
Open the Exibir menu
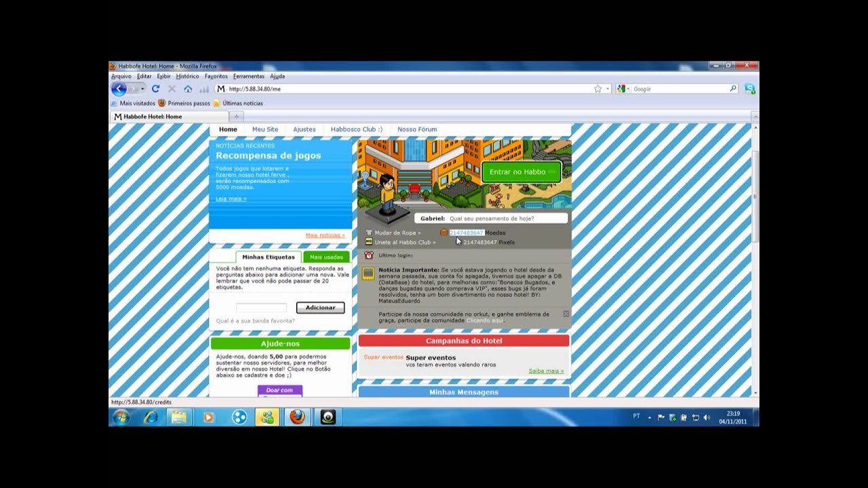(x=163, y=77)
